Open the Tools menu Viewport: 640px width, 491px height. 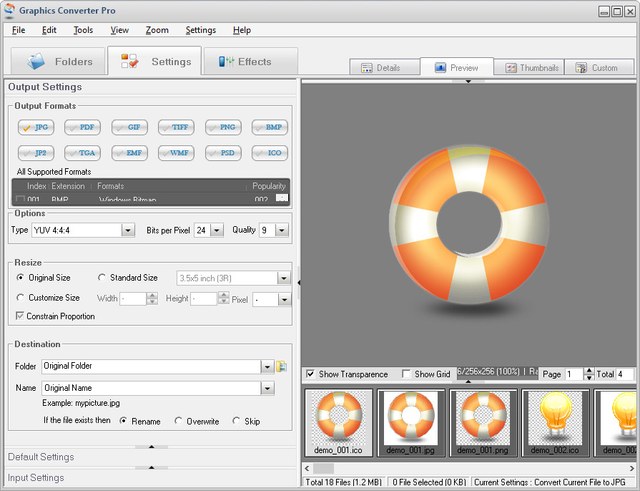(83, 30)
